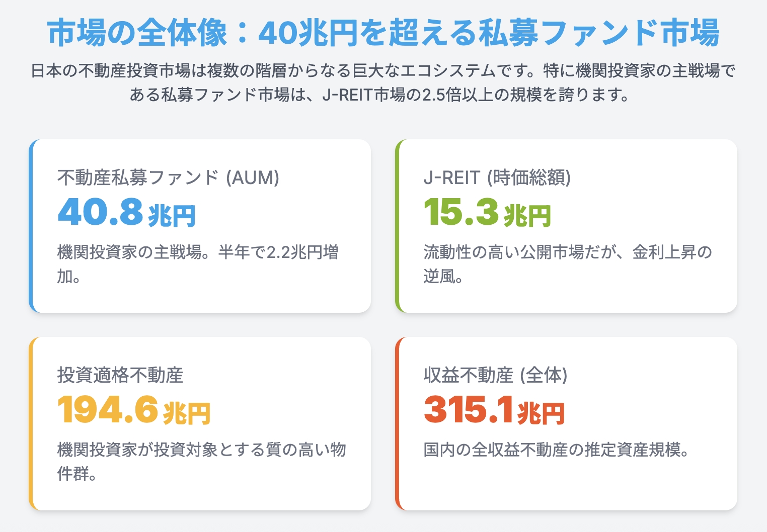Screen dimensions: 767x532
Task: Click the red accent bar on 収益不動産 card
Action: pyautogui.click(x=397, y=424)
